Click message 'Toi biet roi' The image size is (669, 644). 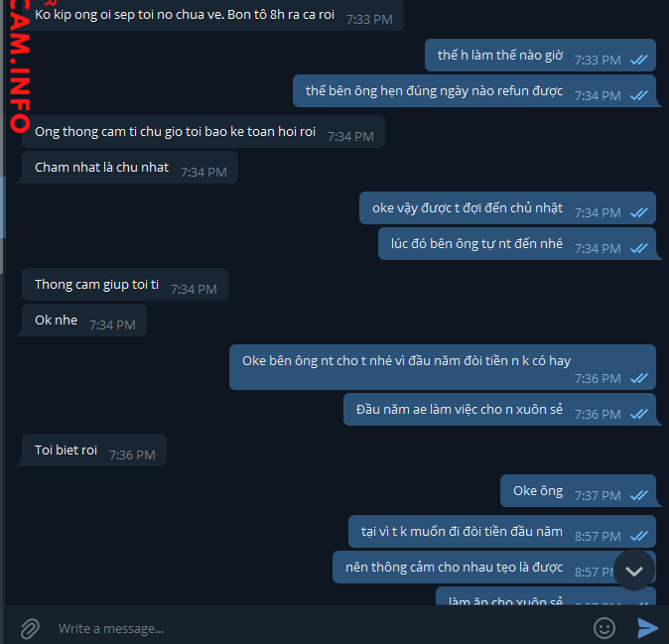point(94,450)
